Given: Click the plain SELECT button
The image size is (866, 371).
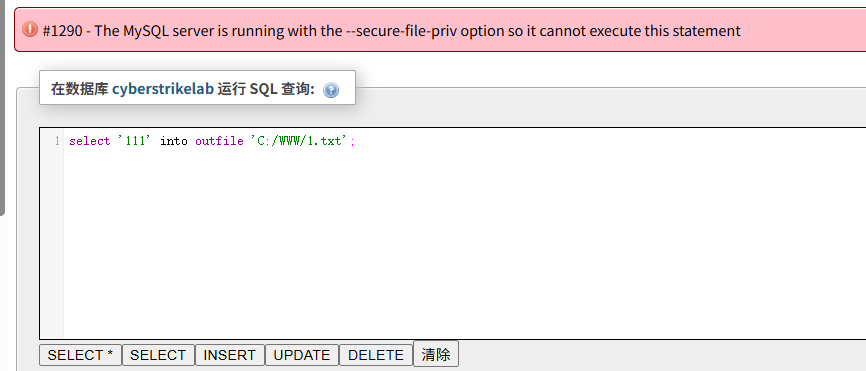Looking at the screenshot, I should pyautogui.click(x=158, y=355).
